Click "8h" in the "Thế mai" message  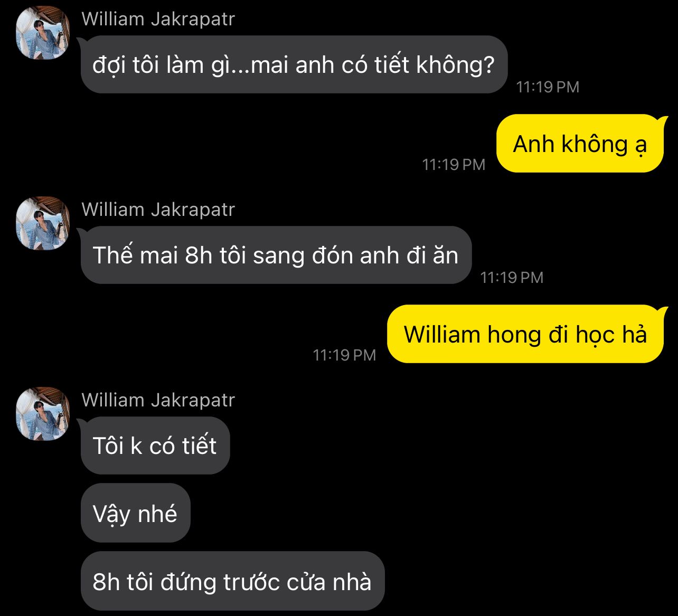199,255
